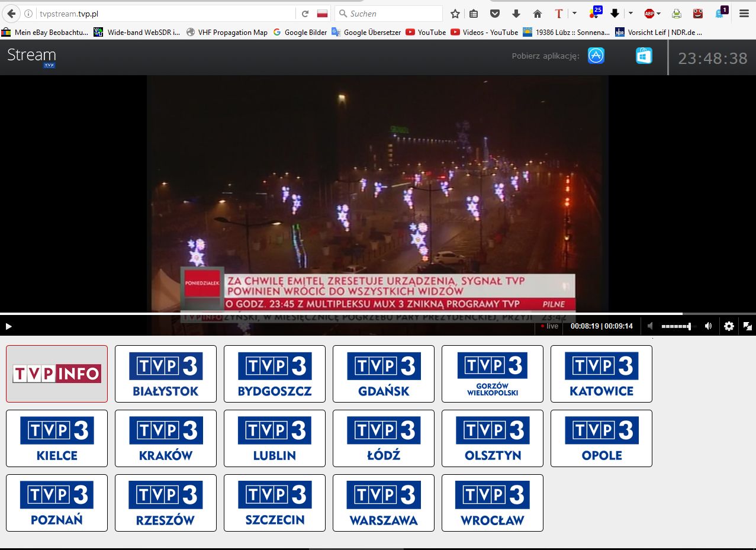Screen dimensions: 756x550
Task: Click the red T toolbar extension icon
Action: (558, 14)
